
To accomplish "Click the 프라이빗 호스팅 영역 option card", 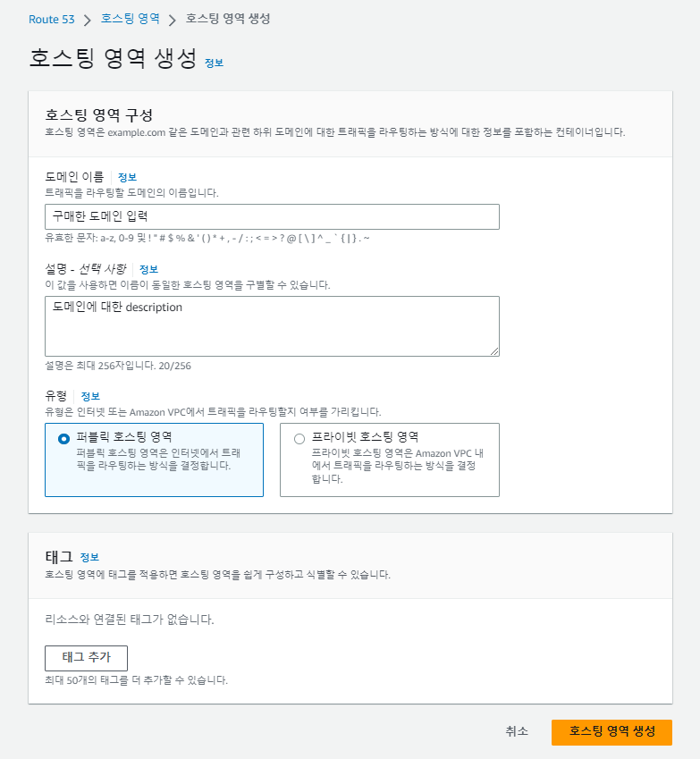I will click(389, 460).
